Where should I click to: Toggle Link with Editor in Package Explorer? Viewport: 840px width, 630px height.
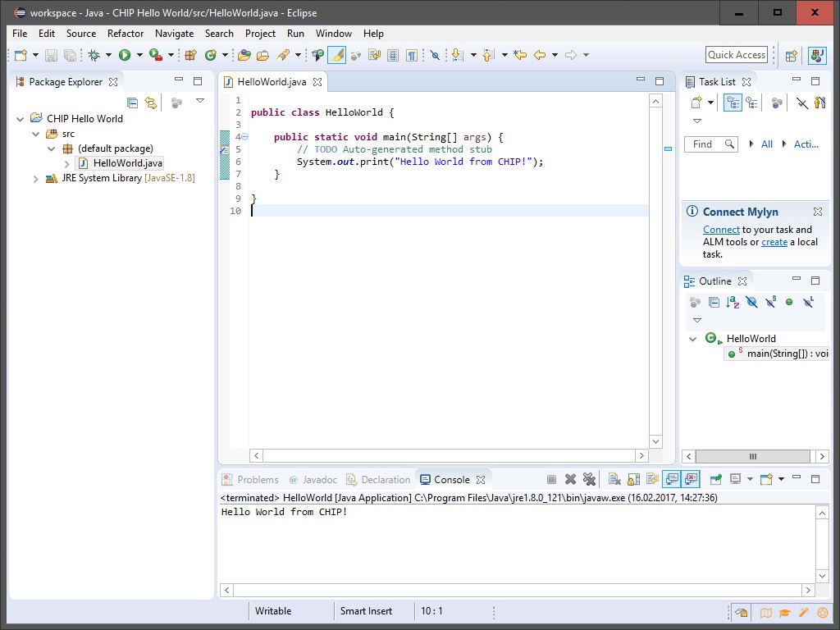coord(151,103)
